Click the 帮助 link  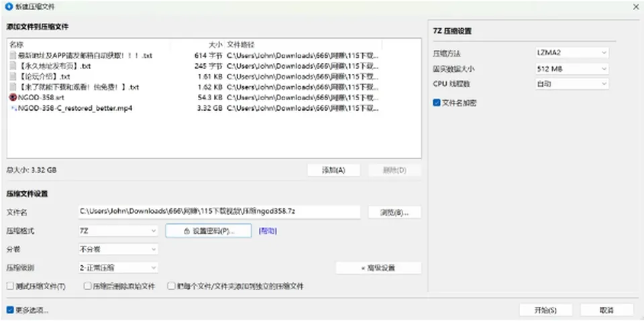tap(268, 231)
